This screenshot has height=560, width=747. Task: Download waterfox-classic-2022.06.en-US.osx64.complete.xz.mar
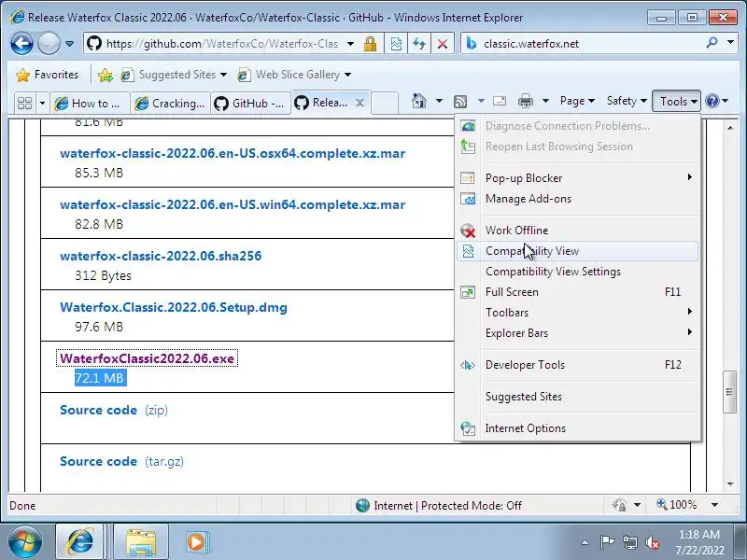point(233,153)
